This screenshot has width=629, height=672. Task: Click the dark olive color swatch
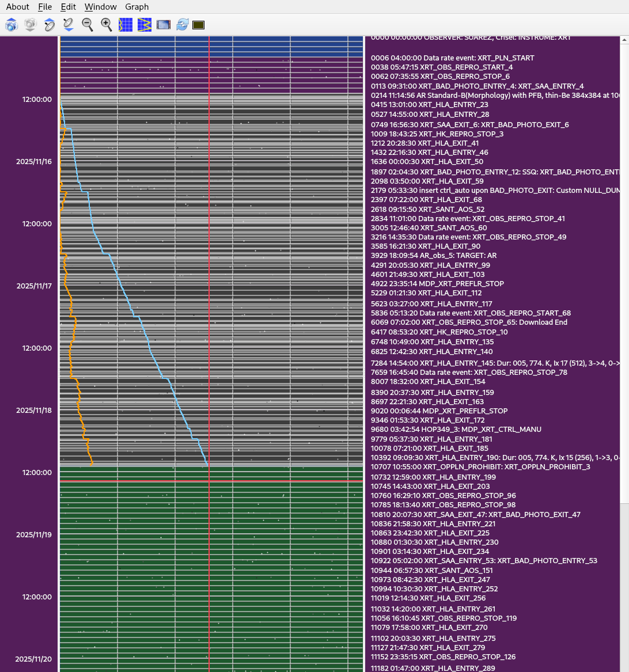coord(199,25)
